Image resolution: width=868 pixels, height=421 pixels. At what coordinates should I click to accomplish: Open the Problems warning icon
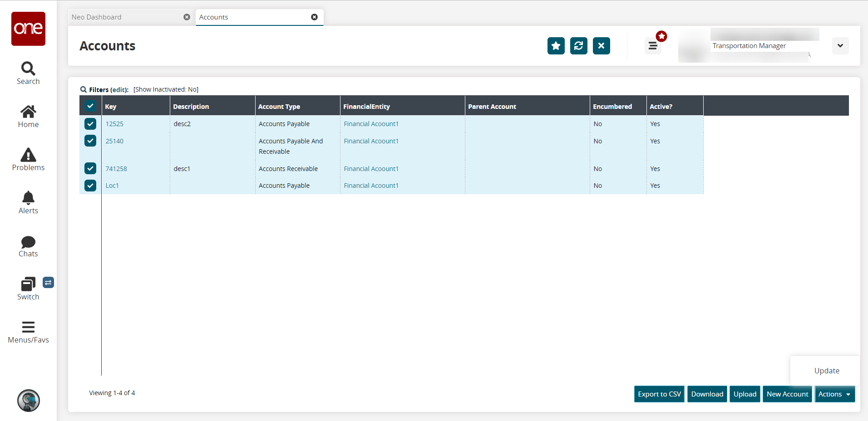tap(28, 155)
